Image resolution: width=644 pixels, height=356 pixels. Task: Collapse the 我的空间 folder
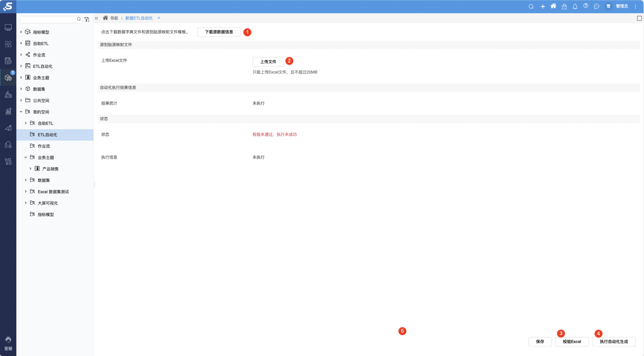coord(21,112)
